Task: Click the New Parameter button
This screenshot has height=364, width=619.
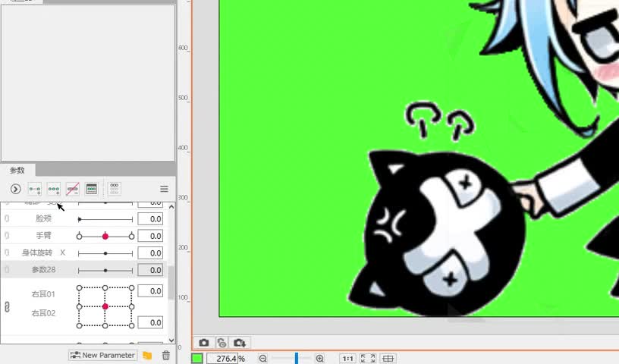Action: 102,355
